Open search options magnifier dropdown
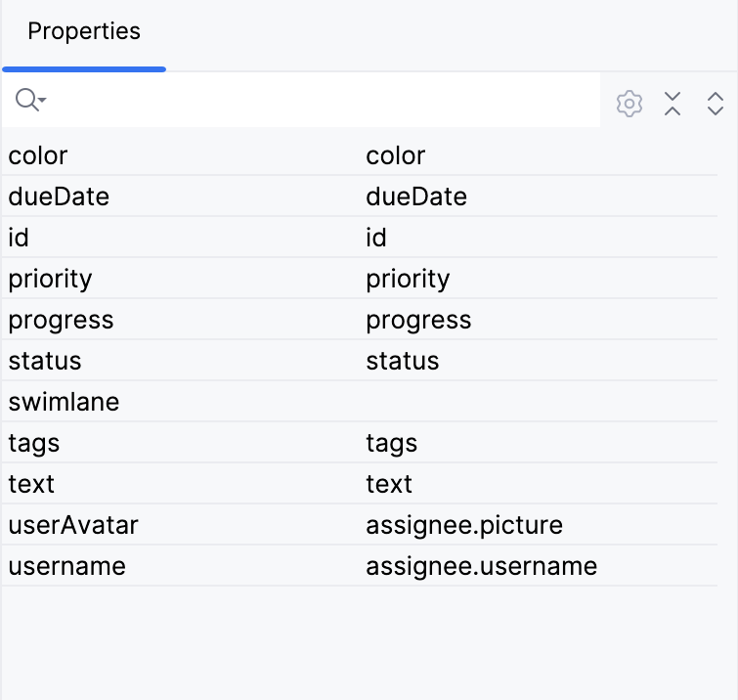 [x=31, y=100]
